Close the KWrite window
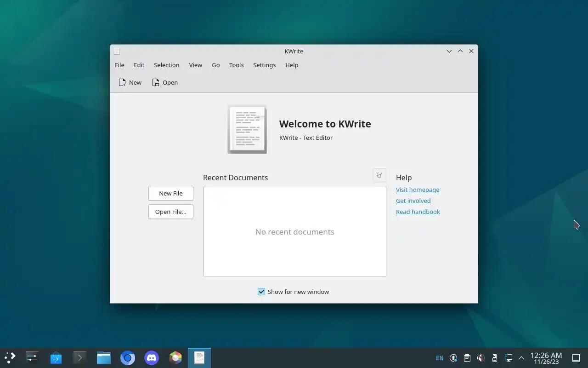 point(471,51)
